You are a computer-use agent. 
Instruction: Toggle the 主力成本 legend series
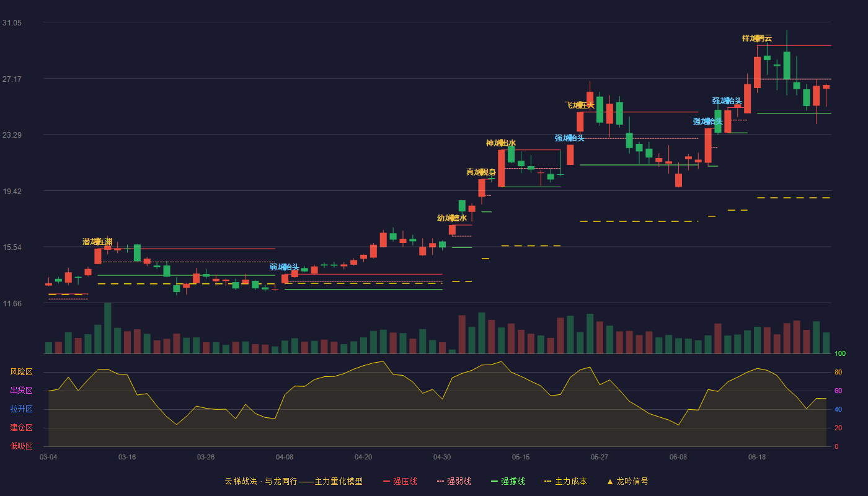pyautogui.click(x=565, y=481)
